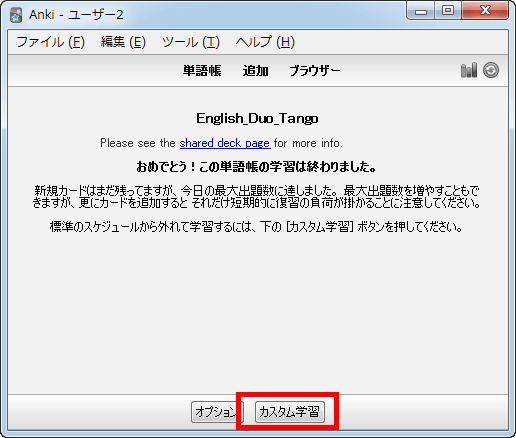Image resolution: width=516 pixels, height=438 pixels.
Task: Click the sync circular arrows icon
Action: pos(491,70)
